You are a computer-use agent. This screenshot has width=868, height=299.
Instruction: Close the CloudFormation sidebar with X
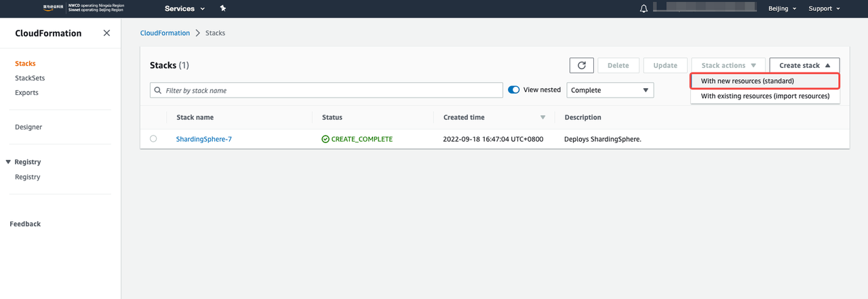pos(106,33)
